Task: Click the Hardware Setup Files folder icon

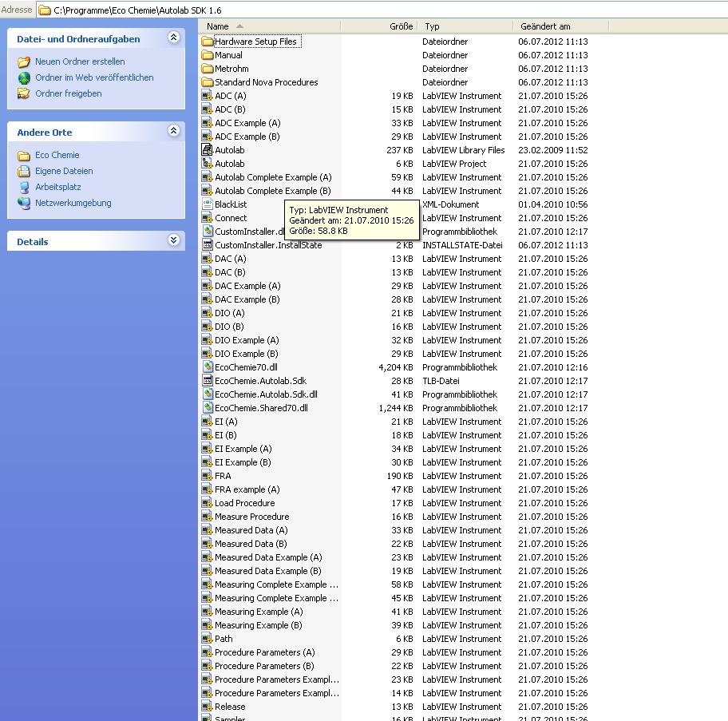Action: point(207,42)
